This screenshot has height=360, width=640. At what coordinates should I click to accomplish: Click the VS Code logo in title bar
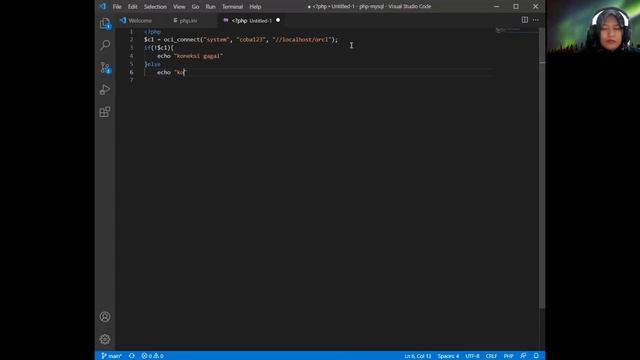pyautogui.click(x=102, y=6)
